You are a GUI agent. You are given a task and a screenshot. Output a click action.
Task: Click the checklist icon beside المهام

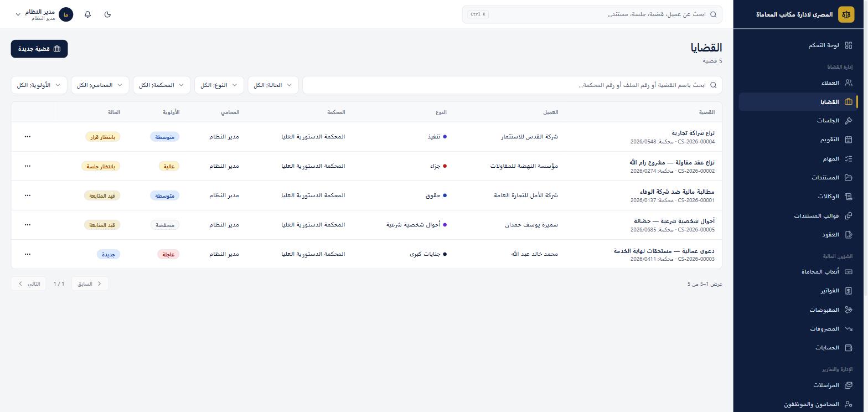tap(848, 159)
